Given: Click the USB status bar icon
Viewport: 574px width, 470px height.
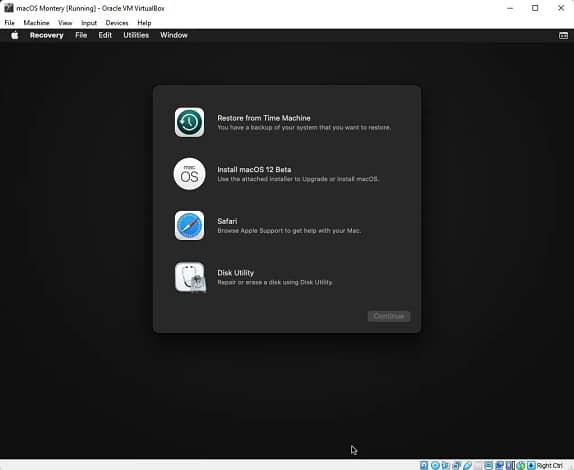Looking at the screenshot, I should [467, 465].
